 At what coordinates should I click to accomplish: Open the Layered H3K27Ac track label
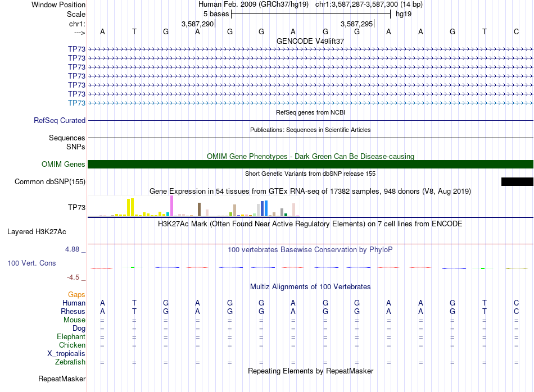click(37, 232)
